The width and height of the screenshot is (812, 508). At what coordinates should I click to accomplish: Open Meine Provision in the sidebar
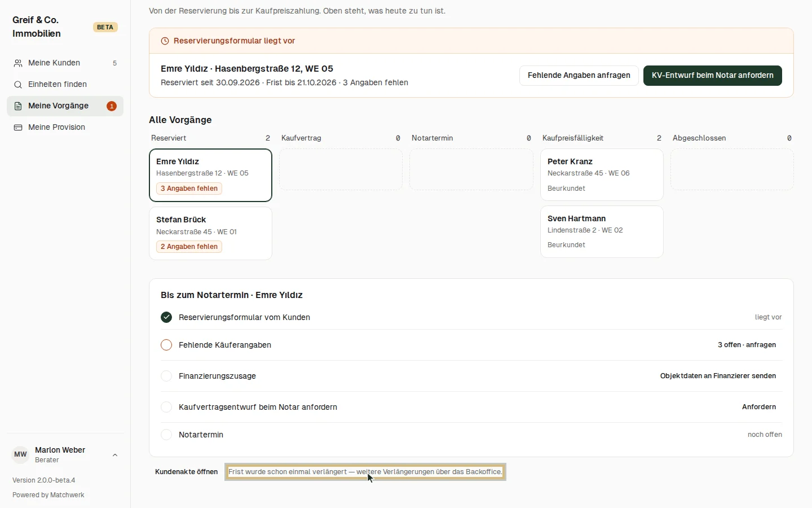coord(65,128)
